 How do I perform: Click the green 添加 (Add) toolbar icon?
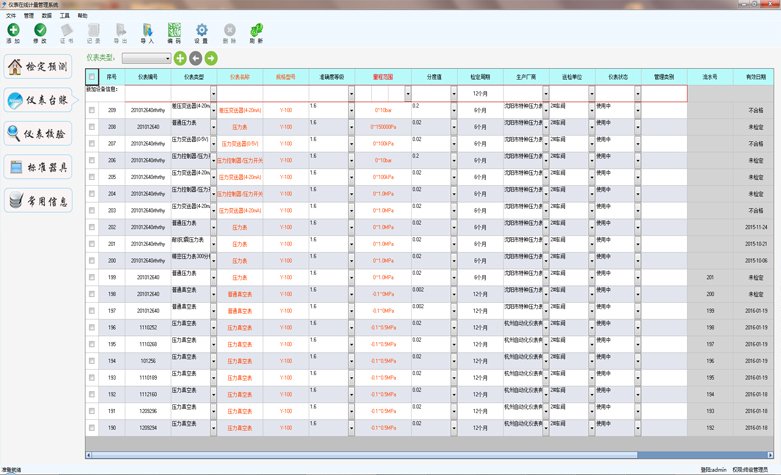coord(13,34)
